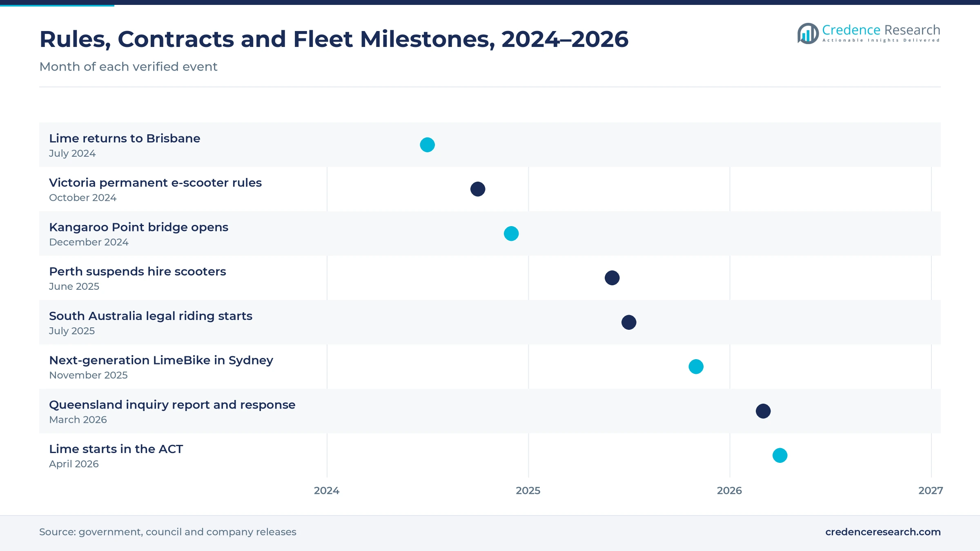Click the South Australia legal riding starts dot

tap(629, 322)
